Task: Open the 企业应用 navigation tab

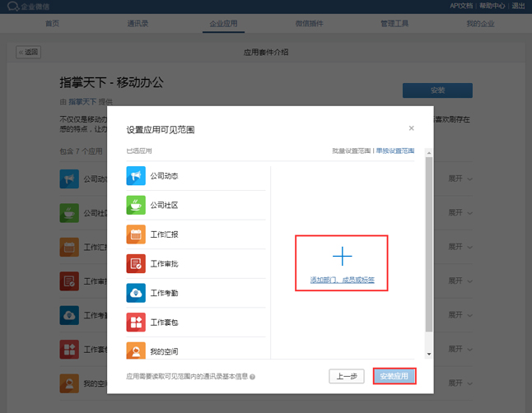Action: 223,24
